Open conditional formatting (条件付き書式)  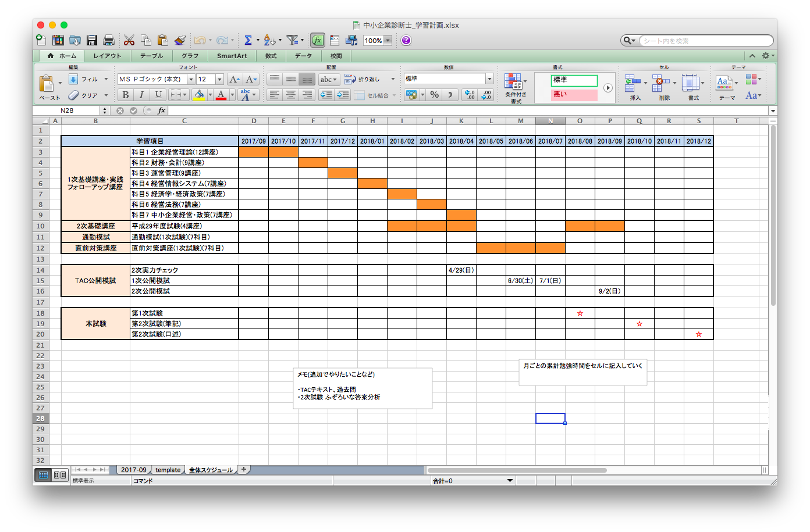(516, 88)
